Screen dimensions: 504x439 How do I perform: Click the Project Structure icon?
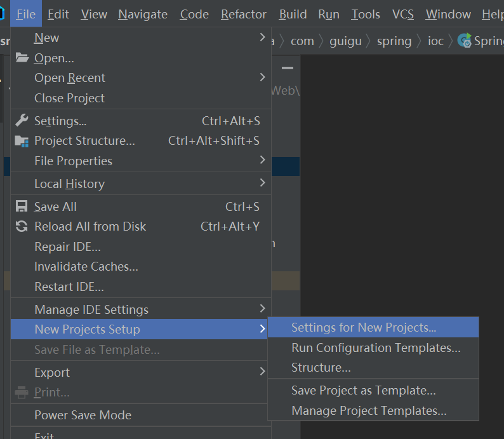(x=22, y=141)
